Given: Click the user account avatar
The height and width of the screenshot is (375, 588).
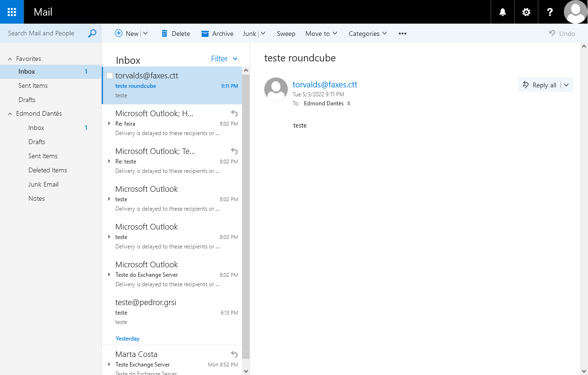Looking at the screenshot, I should click(x=576, y=12).
